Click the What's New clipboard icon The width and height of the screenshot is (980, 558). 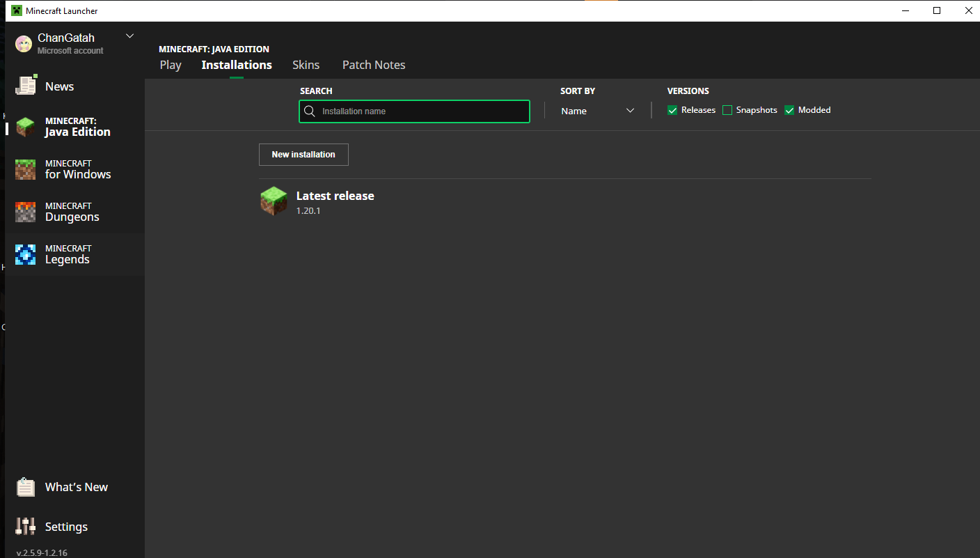point(26,487)
